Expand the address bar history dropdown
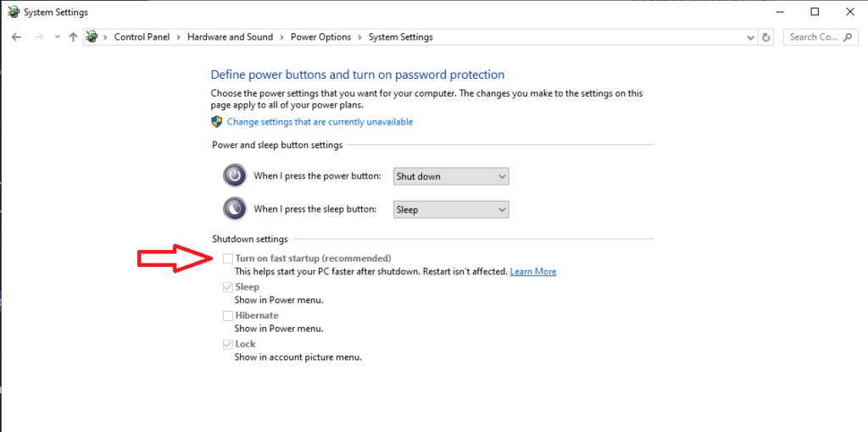 click(x=750, y=37)
